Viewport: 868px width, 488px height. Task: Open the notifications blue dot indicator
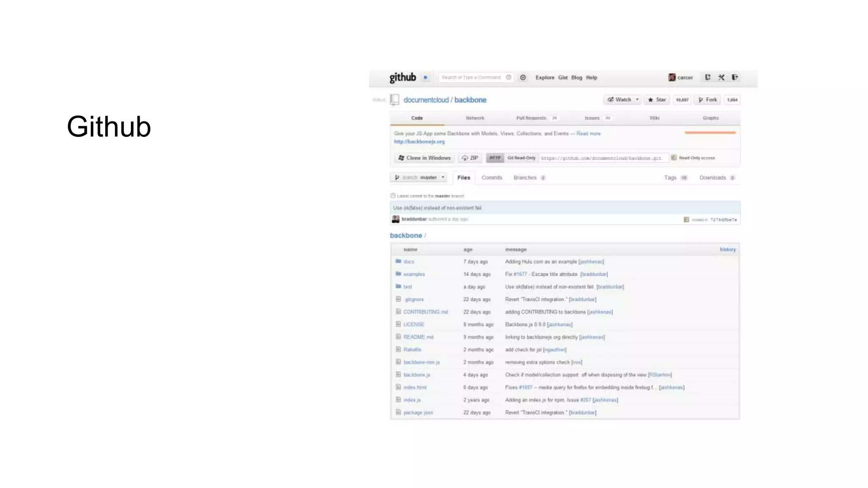(425, 78)
